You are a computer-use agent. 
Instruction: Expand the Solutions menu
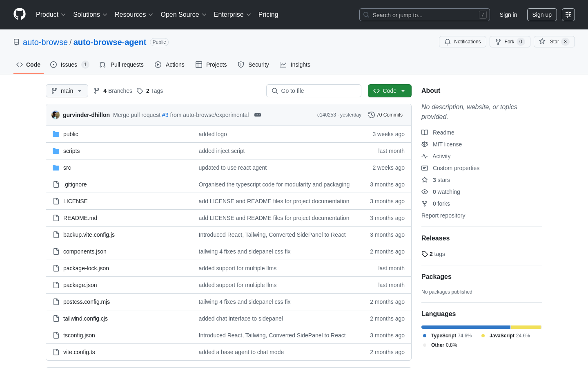(x=90, y=15)
